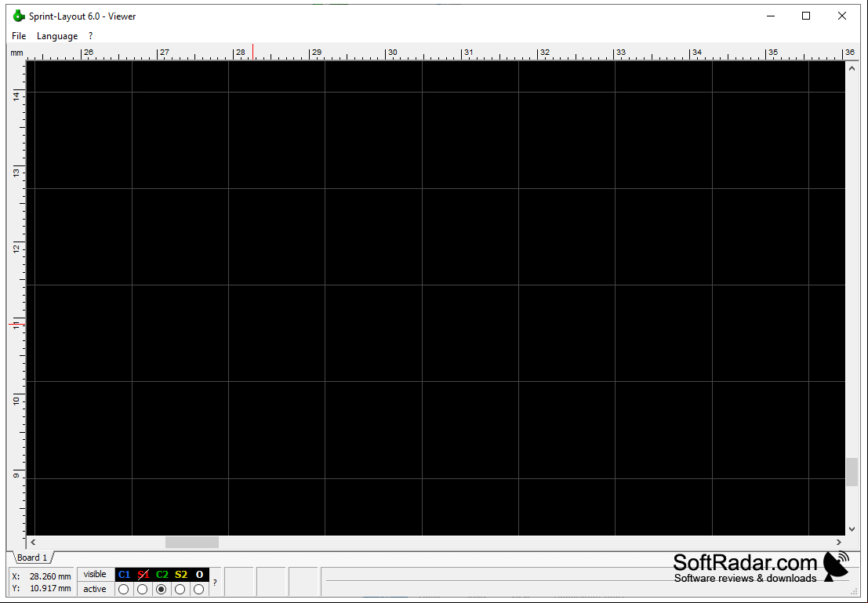
Task: Toggle visibility of layer C2
Action: [x=162, y=575]
